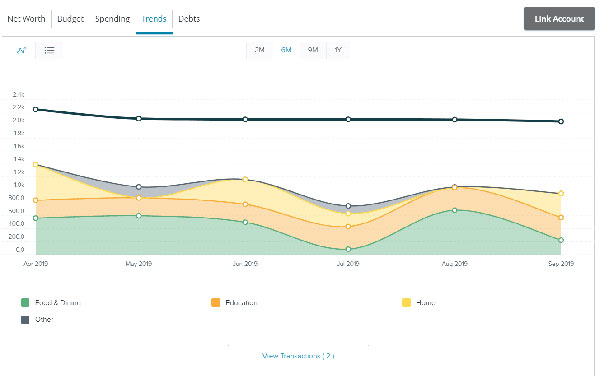The height and width of the screenshot is (376, 600).
Task: Switch to the list view icon
Action: (x=49, y=50)
